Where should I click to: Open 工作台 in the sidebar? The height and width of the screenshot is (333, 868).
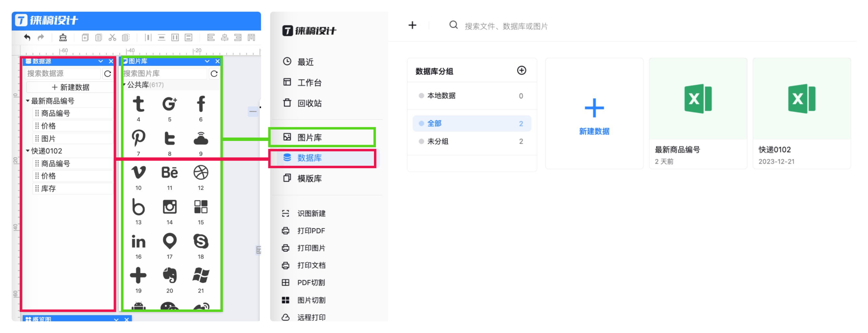pyautogui.click(x=309, y=82)
